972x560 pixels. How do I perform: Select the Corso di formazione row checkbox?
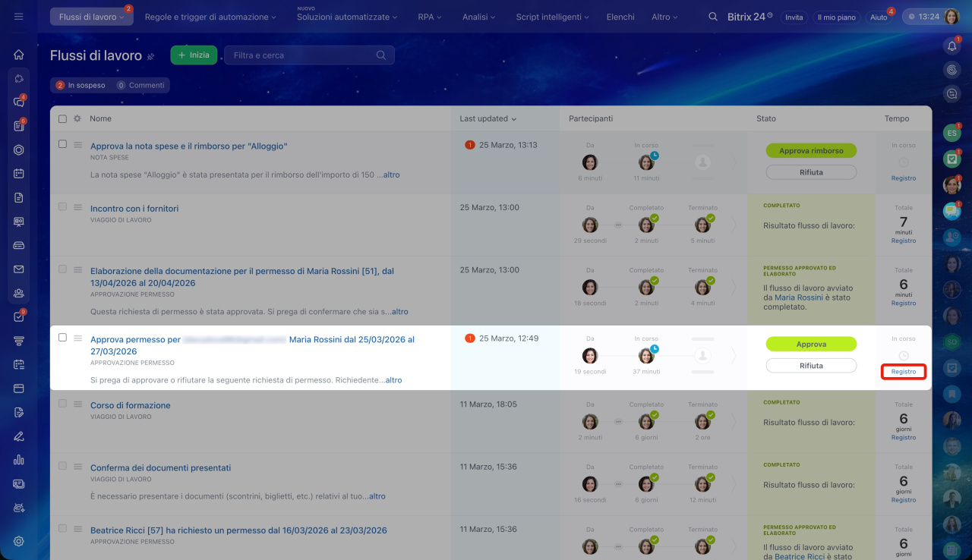(63, 404)
